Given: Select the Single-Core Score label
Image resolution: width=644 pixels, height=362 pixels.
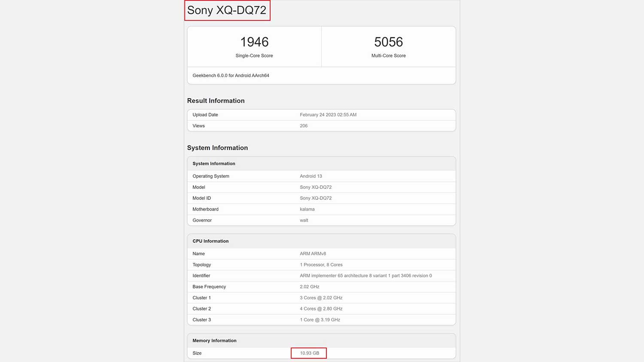Looking at the screenshot, I should click(x=254, y=56).
